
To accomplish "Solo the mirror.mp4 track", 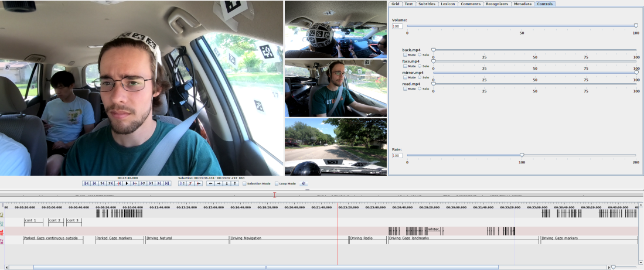I will 420,77.
